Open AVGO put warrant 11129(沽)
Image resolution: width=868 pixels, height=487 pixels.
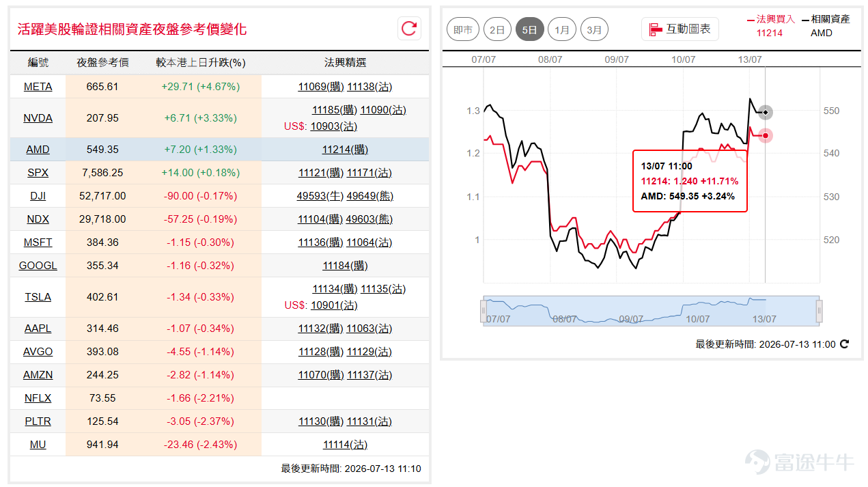click(369, 352)
